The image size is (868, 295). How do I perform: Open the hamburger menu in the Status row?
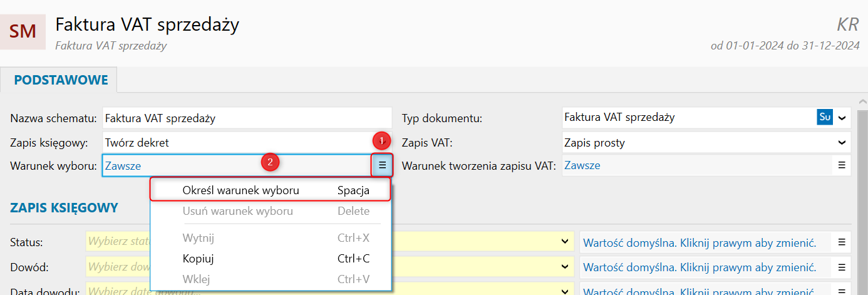pos(842,242)
